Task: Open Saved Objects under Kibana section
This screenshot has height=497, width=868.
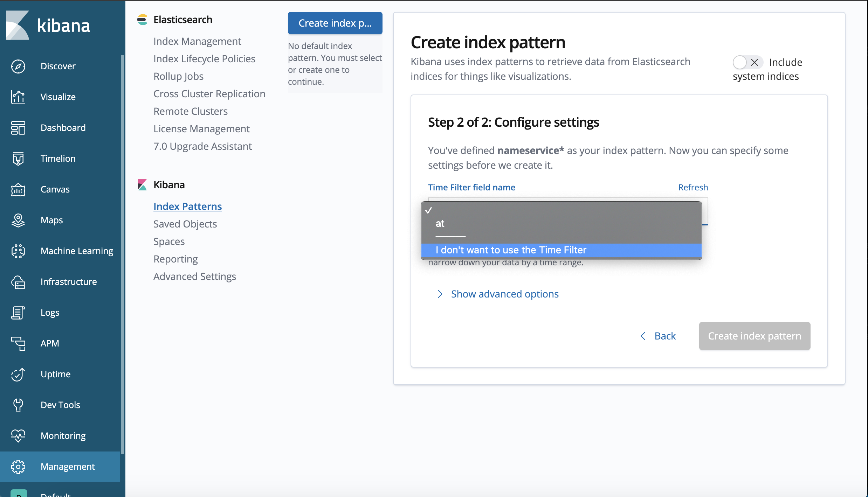Action: click(x=185, y=224)
